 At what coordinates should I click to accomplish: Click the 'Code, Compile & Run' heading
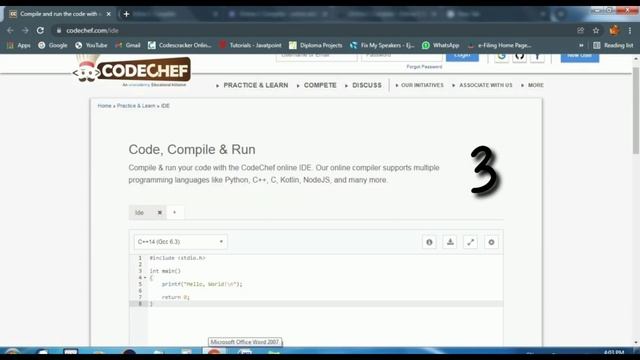[192, 149]
